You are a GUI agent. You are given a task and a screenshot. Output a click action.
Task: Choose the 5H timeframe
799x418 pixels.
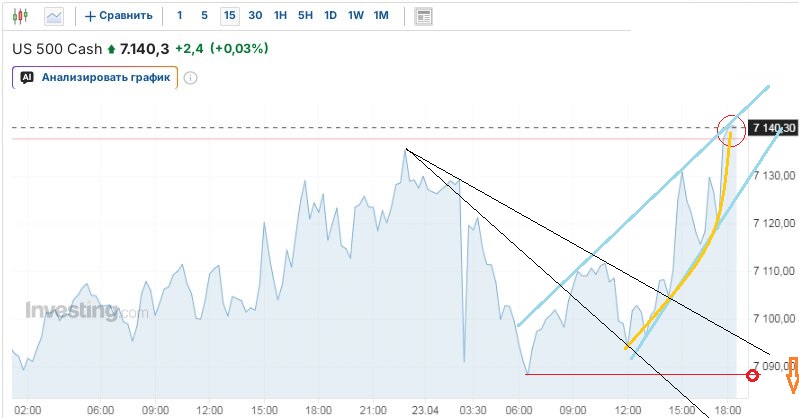click(305, 16)
